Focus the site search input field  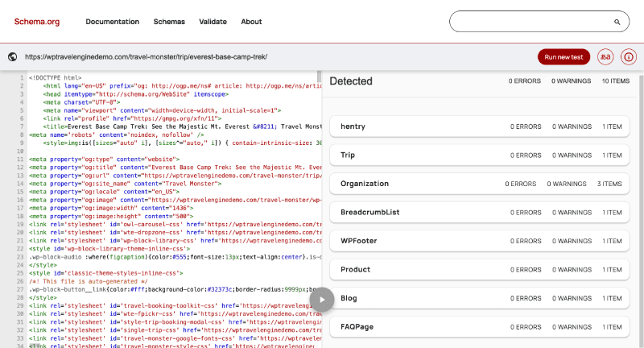tap(539, 22)
